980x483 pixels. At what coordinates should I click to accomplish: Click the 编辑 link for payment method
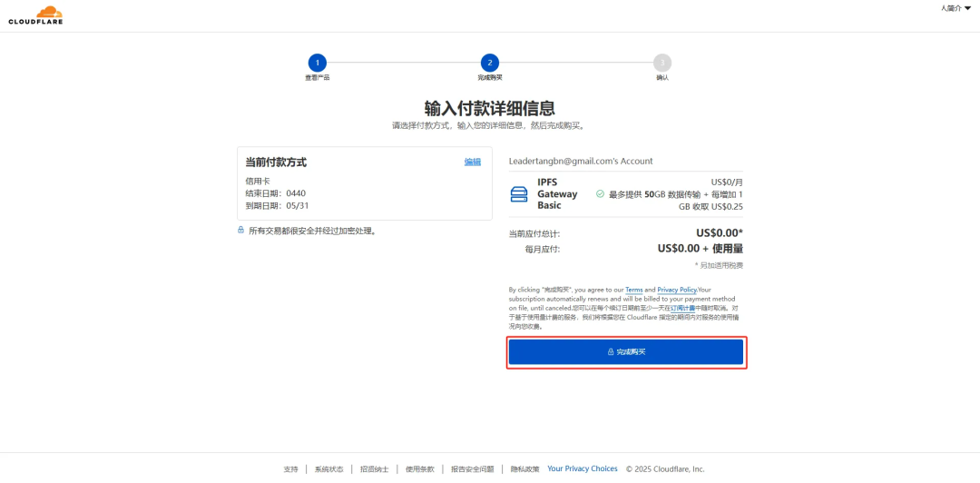(x=473, y=162)
